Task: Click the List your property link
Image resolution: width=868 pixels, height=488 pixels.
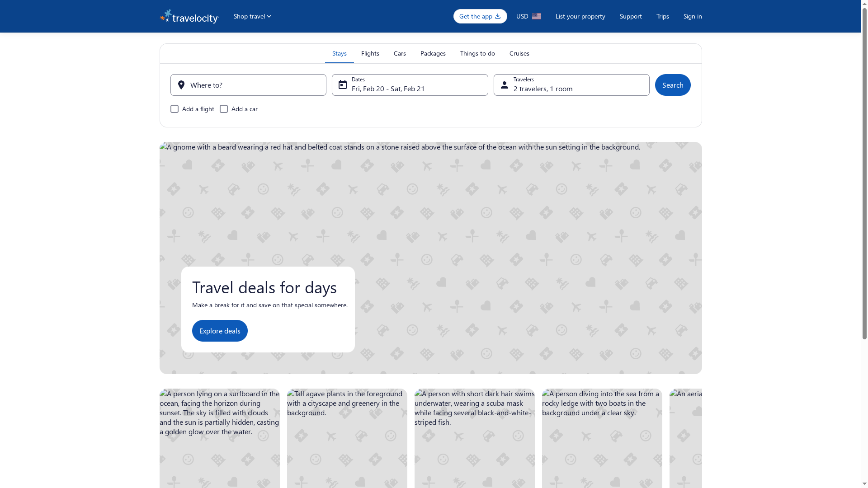Action: coord(580,16)
